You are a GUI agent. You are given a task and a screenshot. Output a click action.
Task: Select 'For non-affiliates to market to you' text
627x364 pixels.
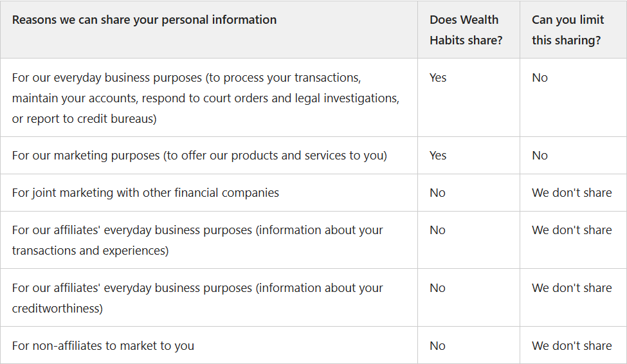(x=103, y=345)
